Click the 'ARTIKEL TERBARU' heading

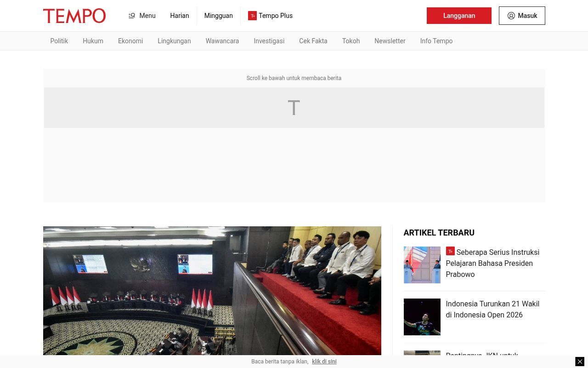point(439,233)
